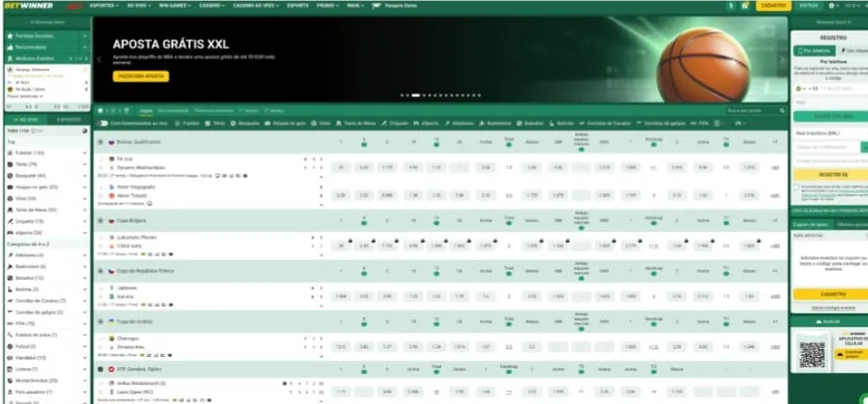Select Badminton in sidebar categories
The image size is (868, 404).
pyautogui.click(x=47, y=266)
